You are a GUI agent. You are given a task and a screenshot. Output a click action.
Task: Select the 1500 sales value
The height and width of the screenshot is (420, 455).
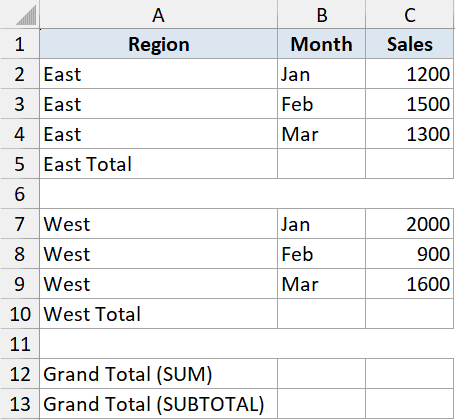coord(410,104)
